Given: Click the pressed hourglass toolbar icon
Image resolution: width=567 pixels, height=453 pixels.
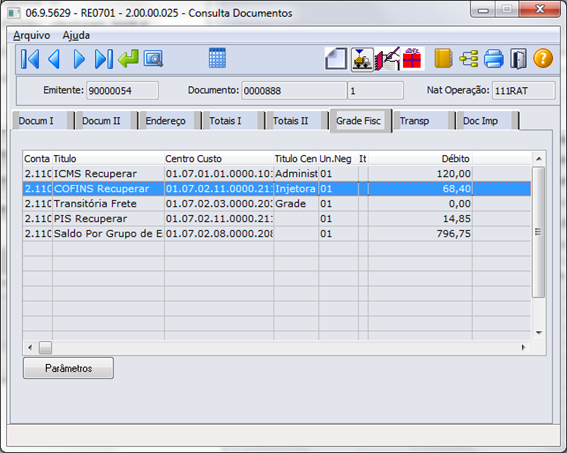Looking at the screenshot, I should (362, 59).
